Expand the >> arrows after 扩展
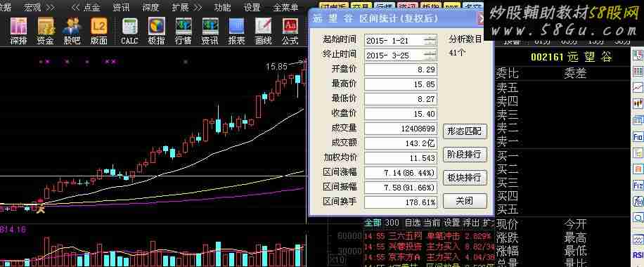The height and width of the screenshot is (267, 644). coord(198,8)
